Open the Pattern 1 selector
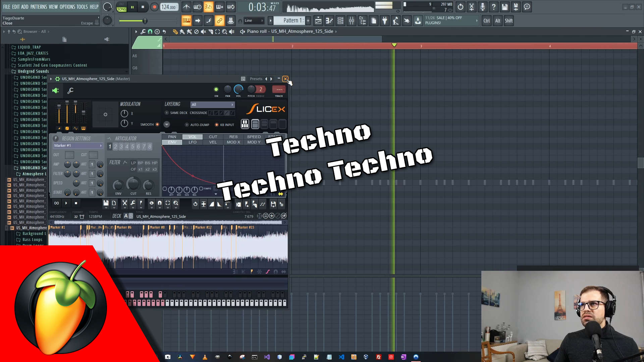 click(290, 21)
